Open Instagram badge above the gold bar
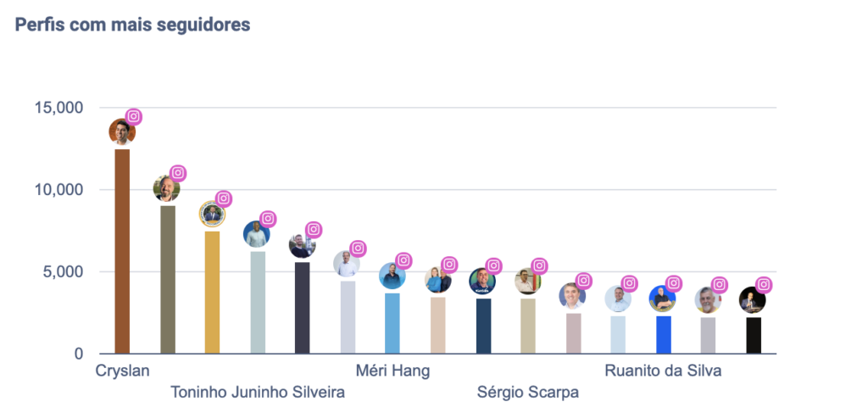Viewport: 868px width, 413px height. pyautogui.click(x=224, y=198)
